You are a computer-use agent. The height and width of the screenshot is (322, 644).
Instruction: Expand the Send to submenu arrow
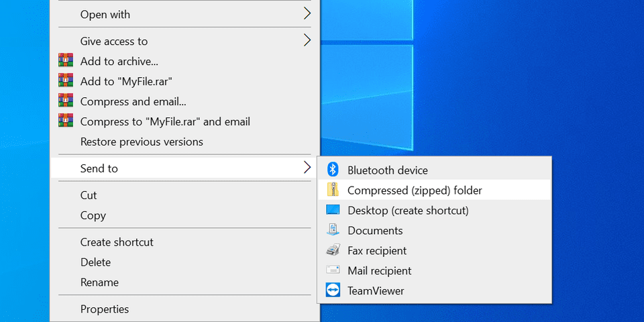click(x=307, y=168)
